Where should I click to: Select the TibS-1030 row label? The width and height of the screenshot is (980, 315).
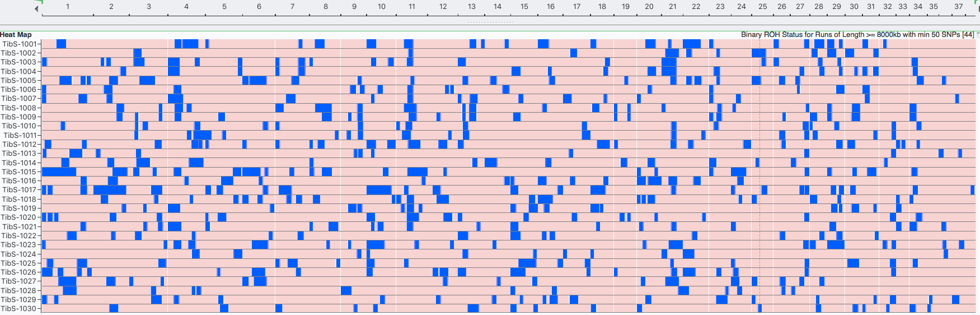20,309
